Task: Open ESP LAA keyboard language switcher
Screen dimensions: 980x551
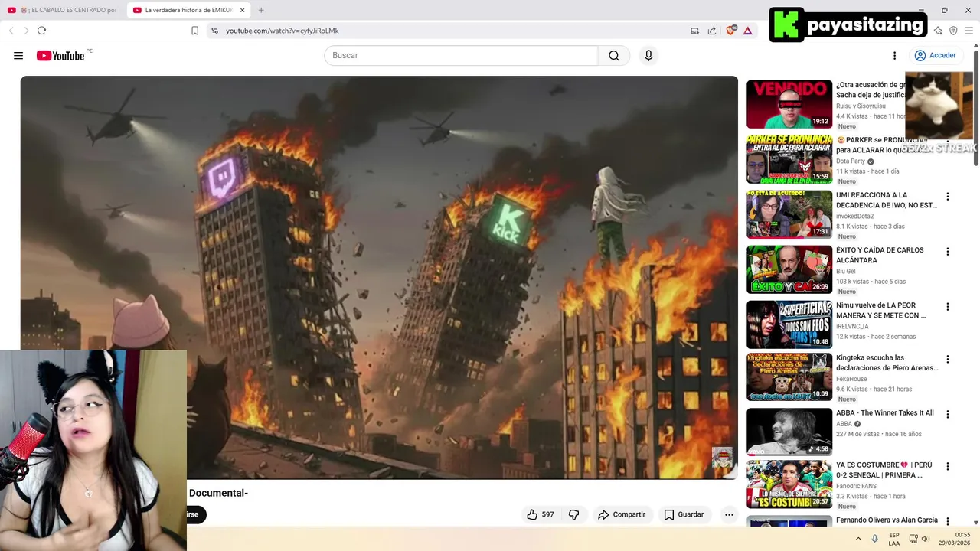Action: click(x=894, y=539)
